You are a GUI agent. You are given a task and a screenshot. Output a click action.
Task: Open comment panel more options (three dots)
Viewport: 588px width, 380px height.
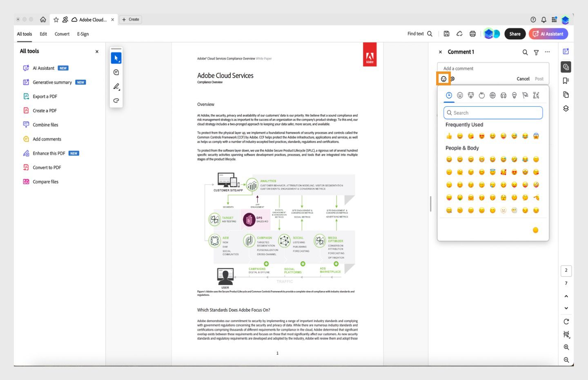pos(547,52)
